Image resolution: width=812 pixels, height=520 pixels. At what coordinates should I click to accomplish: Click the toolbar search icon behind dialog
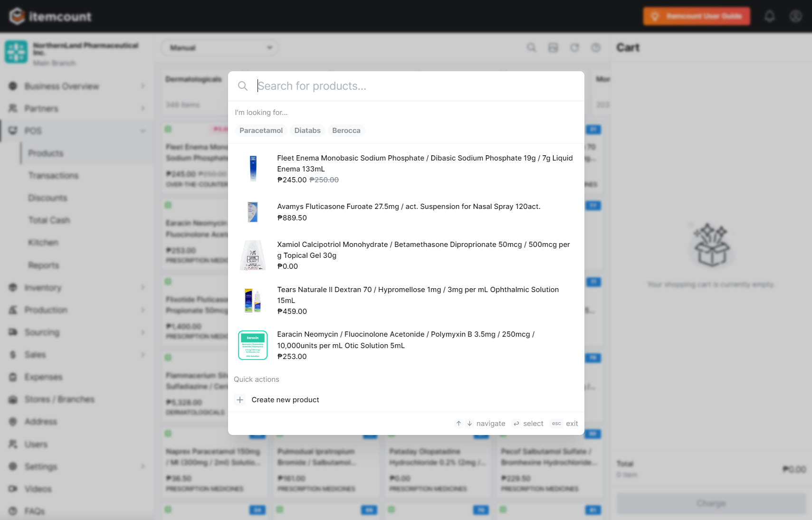(x=532, y=47)
